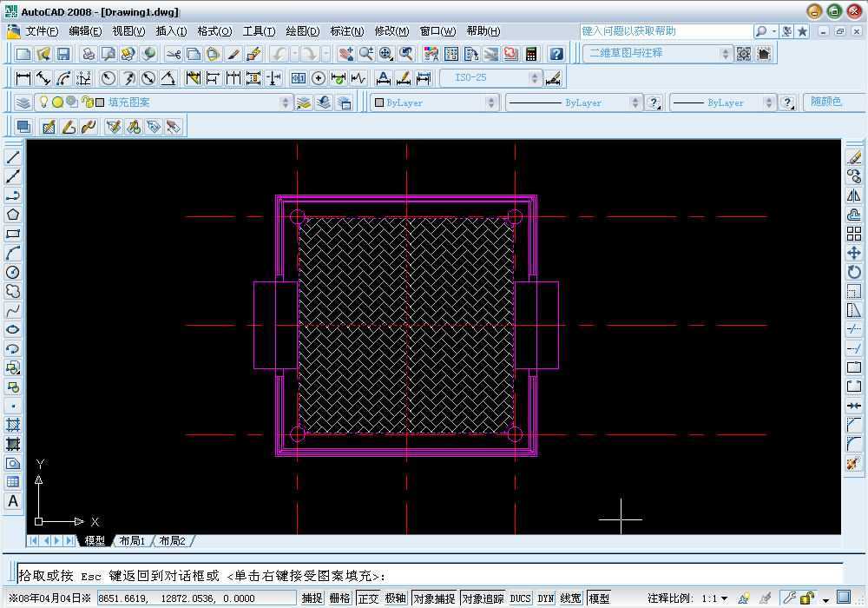
Task: Select the Multiline Text A tool
Action: 13,501
